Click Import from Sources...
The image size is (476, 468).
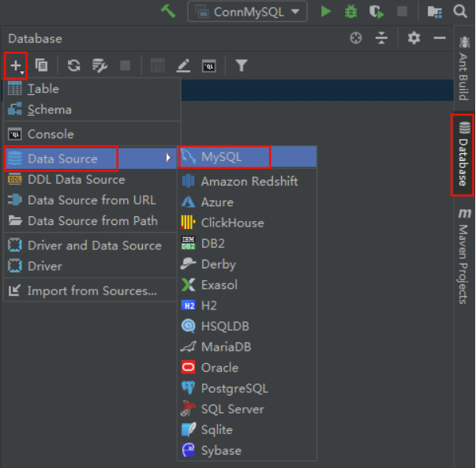(x=91, y=290)
